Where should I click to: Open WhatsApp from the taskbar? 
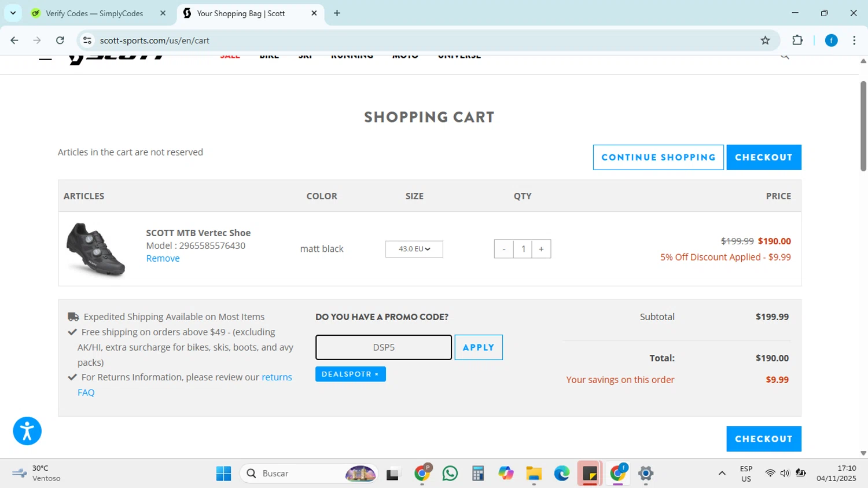coord(450,474)
